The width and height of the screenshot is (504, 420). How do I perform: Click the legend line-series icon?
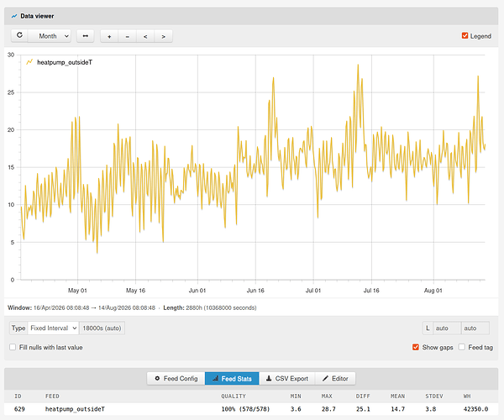pos(29,61)
